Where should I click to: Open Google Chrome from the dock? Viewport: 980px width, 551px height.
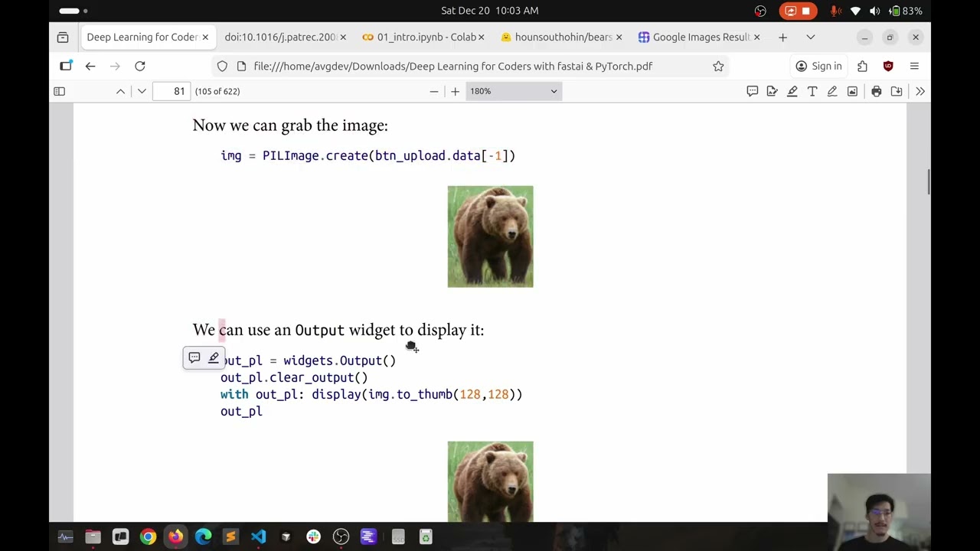tap(148, 537)
